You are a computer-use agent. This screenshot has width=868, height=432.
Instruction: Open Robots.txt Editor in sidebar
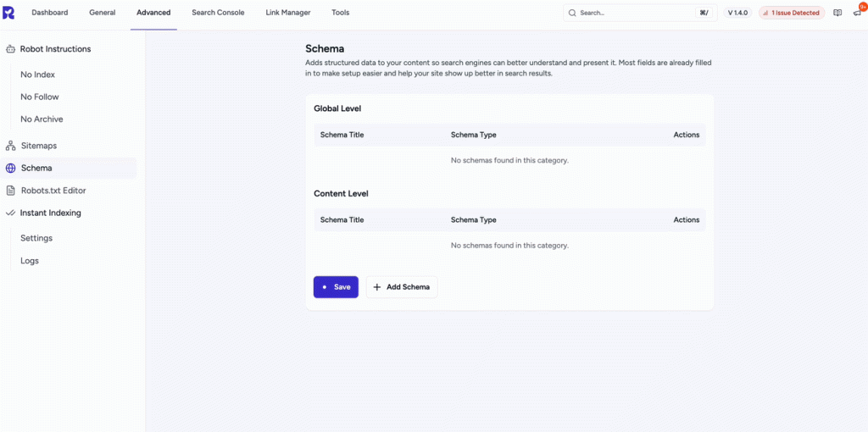[53, 191]
